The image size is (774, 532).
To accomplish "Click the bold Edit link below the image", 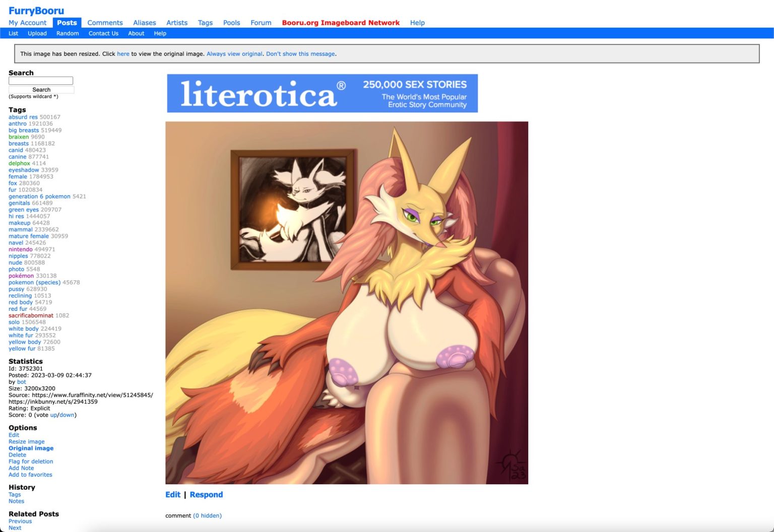I will [x=173, y=495].
